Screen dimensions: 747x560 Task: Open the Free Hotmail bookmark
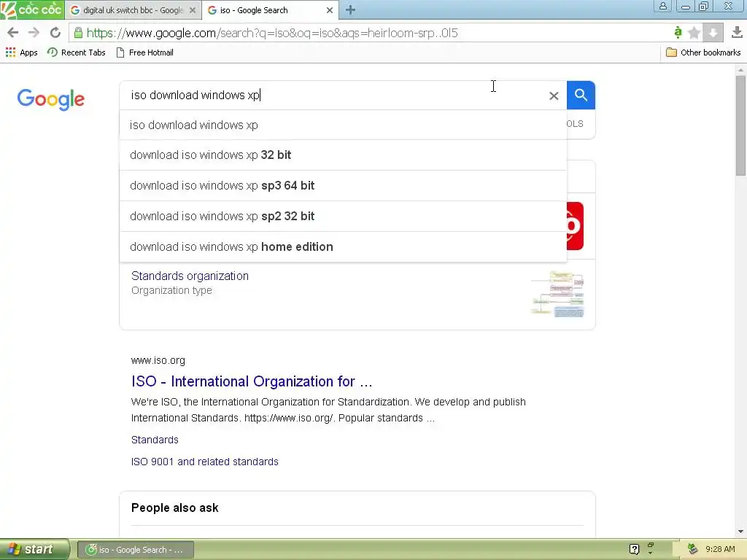tap(145, 52)
